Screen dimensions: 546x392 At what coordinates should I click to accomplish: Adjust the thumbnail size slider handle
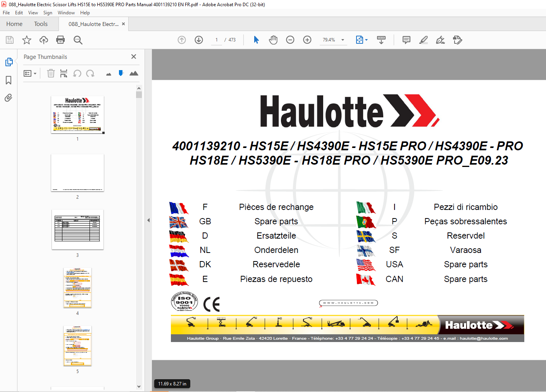point(121,73)
